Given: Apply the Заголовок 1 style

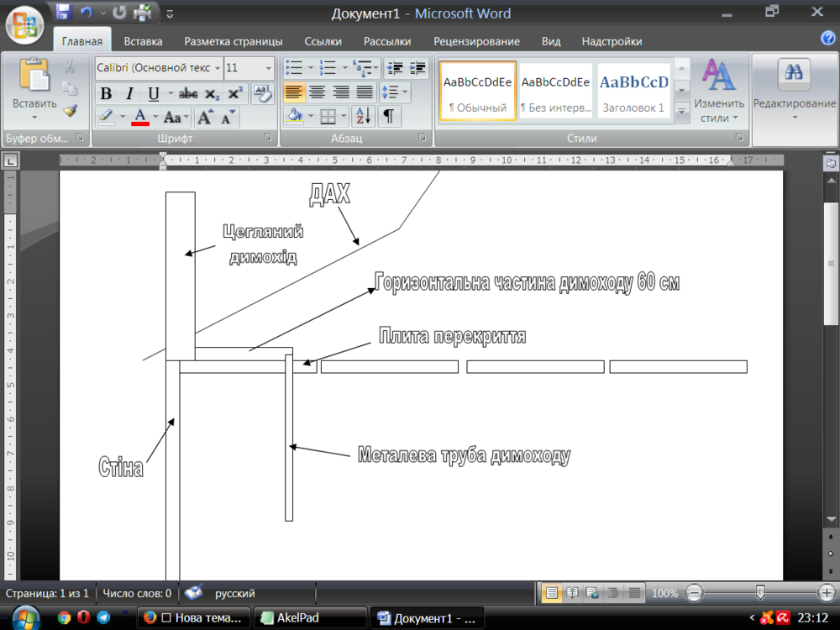Looking at the screenshot, I should click(x=633, y=91).
